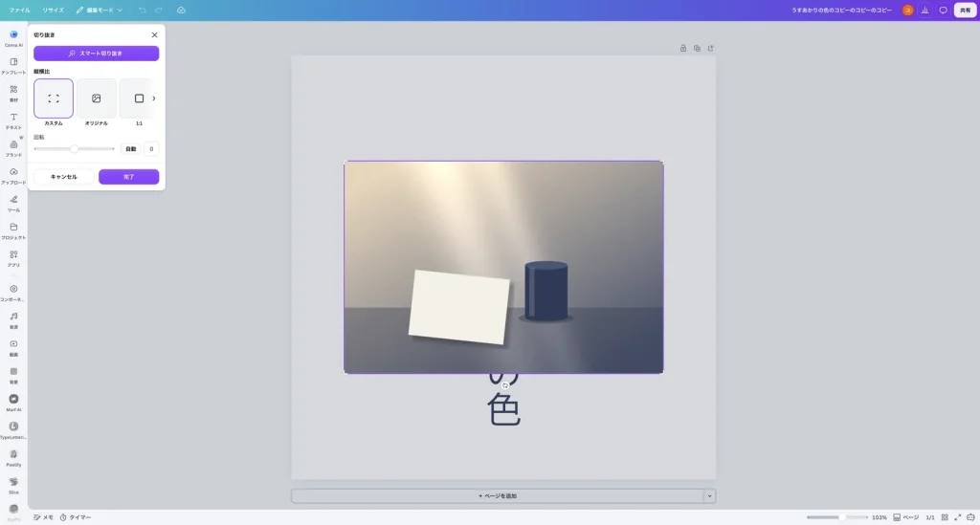The width and height of the screenshot is (980, 525).
Task: Open the Pixelify app
Action: coord(13,456)
